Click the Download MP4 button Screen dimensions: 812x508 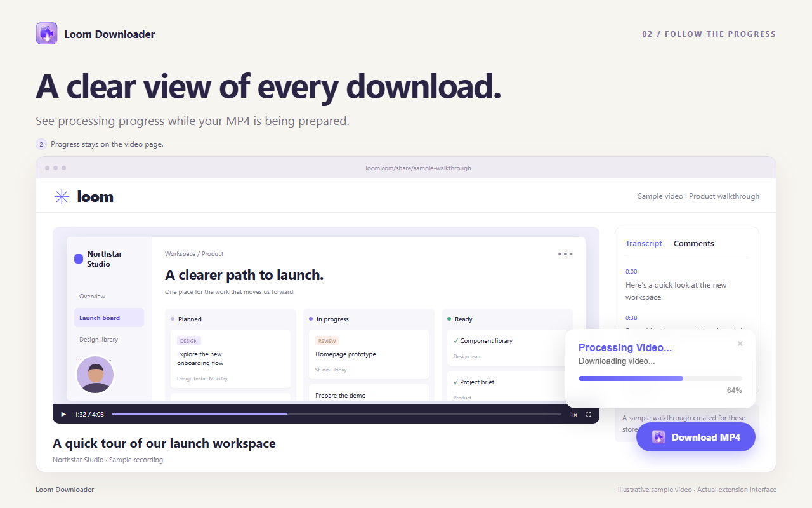[696, 437]
